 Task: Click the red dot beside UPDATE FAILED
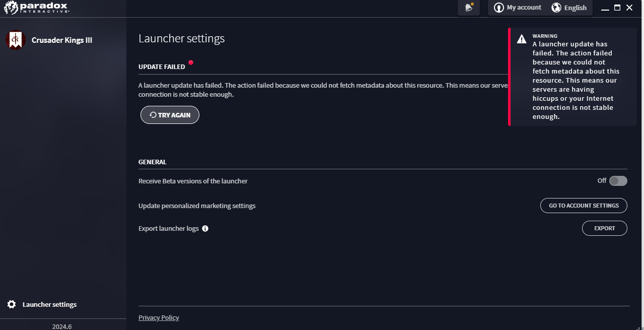click(x=191, y=62)
